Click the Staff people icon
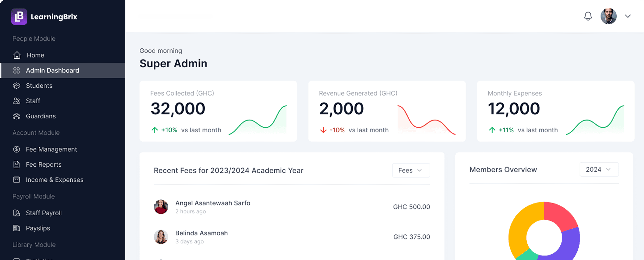 16,101
